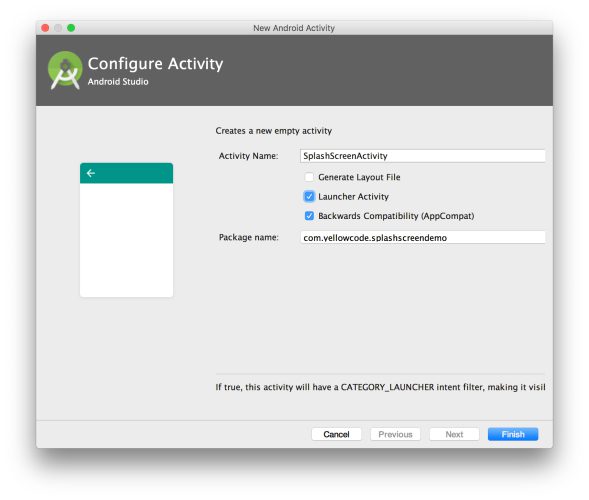
Task: Click the Activity Name input field
Action: 423,156
